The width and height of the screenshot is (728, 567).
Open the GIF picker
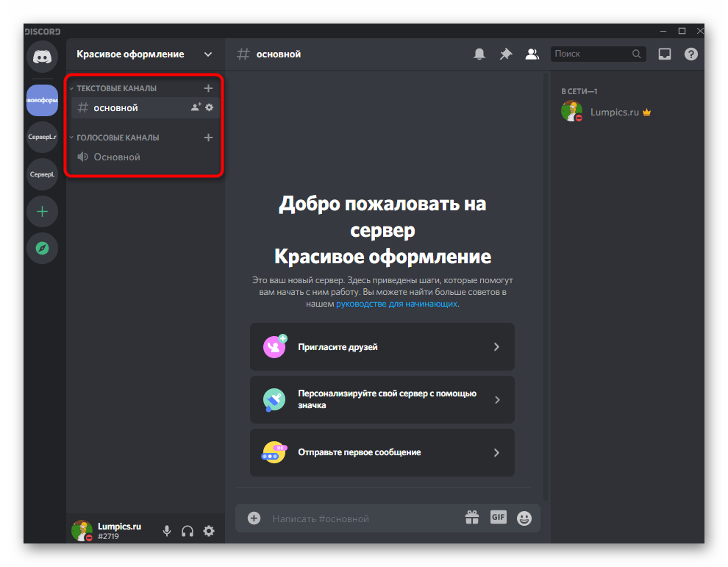click(x=498, y=517)
